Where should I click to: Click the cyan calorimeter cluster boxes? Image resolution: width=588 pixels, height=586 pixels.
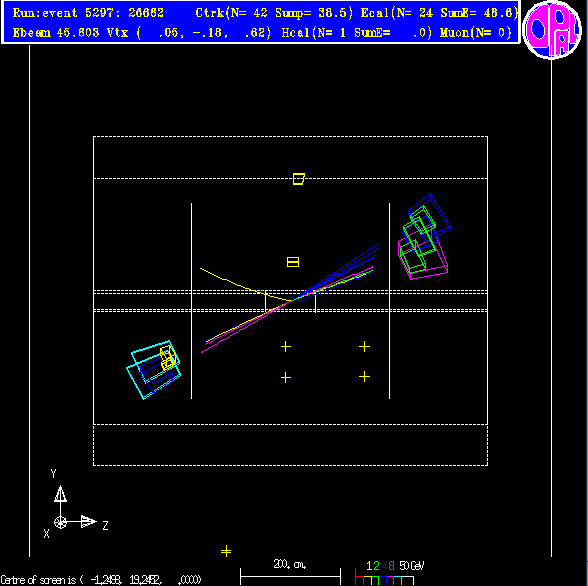(153, 369)
